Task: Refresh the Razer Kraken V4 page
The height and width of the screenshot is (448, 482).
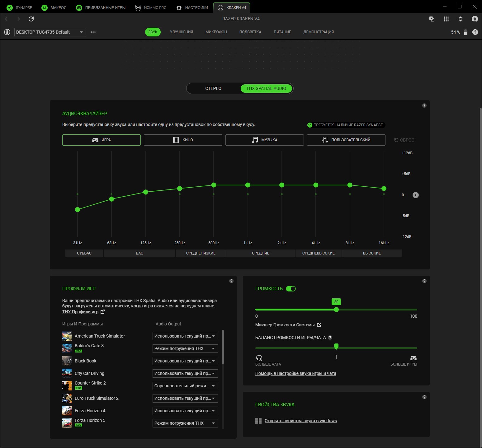Action: click(31, 19)
